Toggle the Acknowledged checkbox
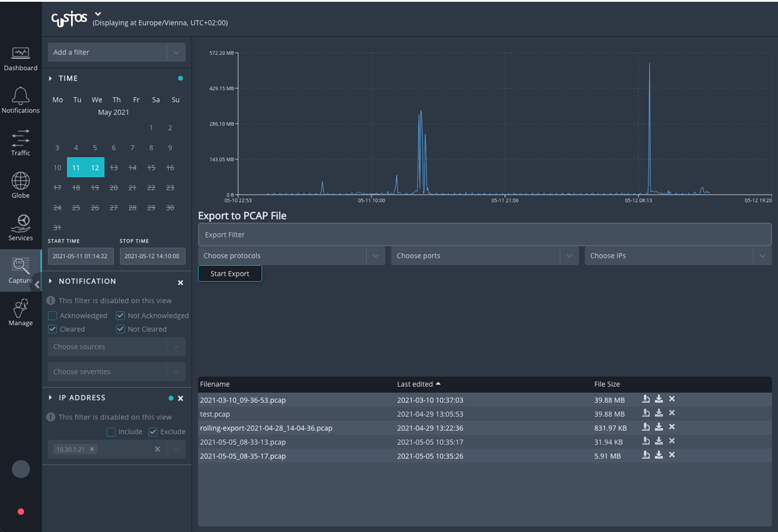This screenshot has width=778, height=532. (x=52, y=316)
